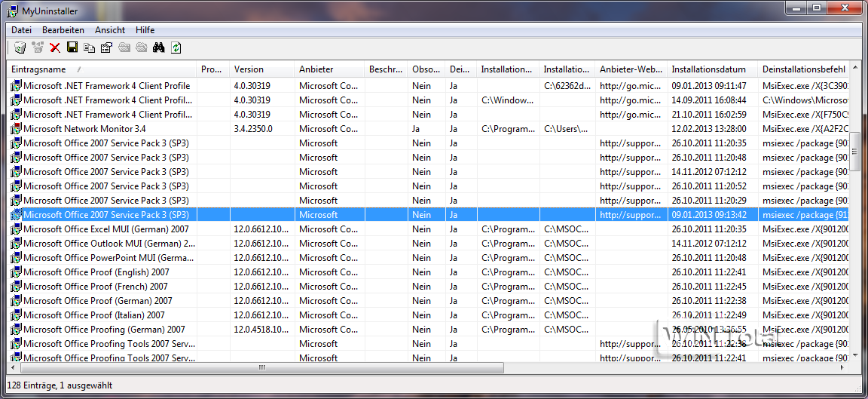Image resolution: width=868 pixels, height=399 pixels.
Task: Click install date 26.10.2011 11:22:45
Action: 709,287
